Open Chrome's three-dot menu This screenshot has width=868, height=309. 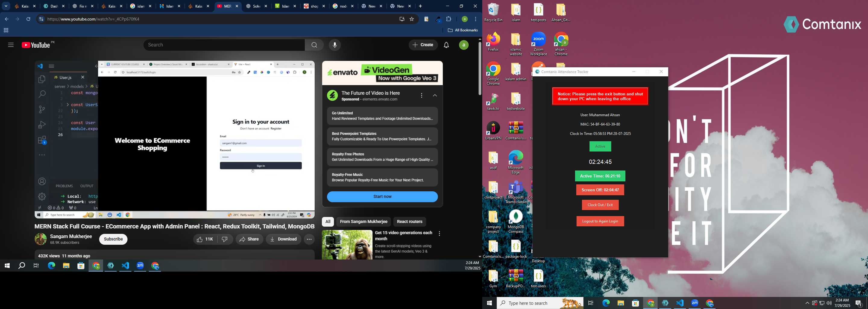476,19
